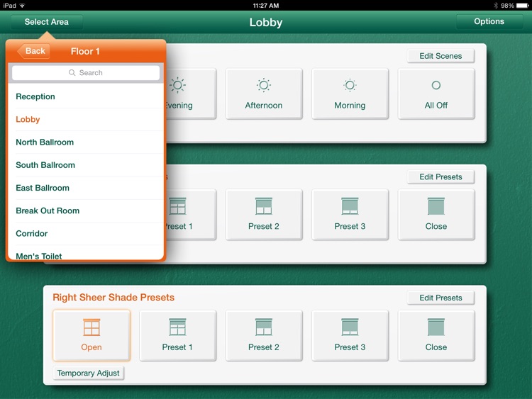Activate the Morning lighting scene

coord(350,94)
